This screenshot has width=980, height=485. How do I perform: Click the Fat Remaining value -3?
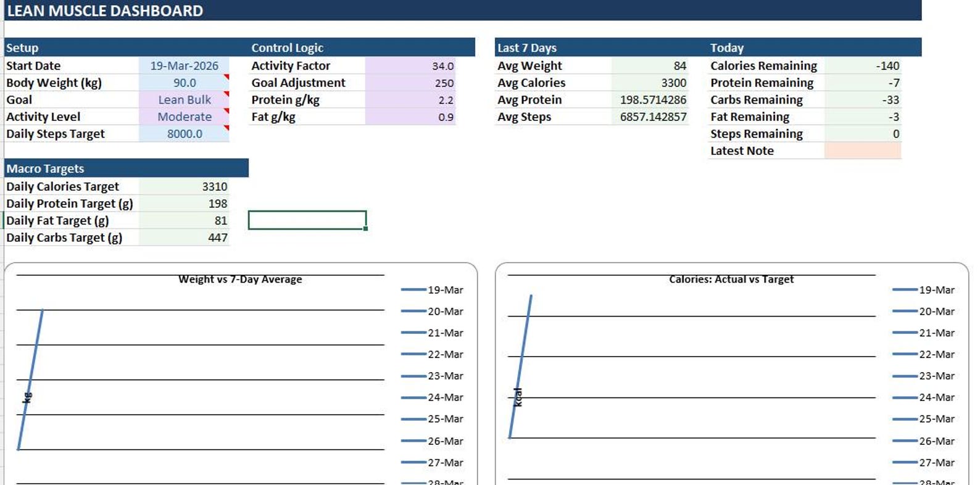(863, 117)
